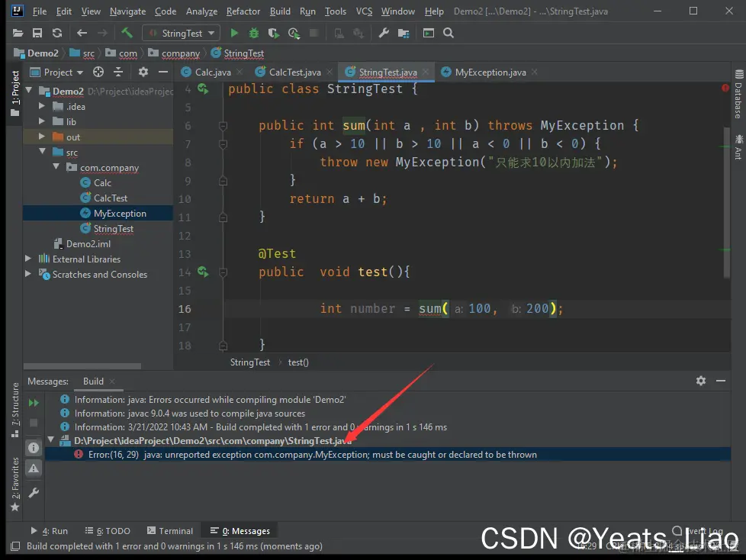Click test() editor breadcrumb
Viewport: 746px width, 560px height.
coord(298,362)
